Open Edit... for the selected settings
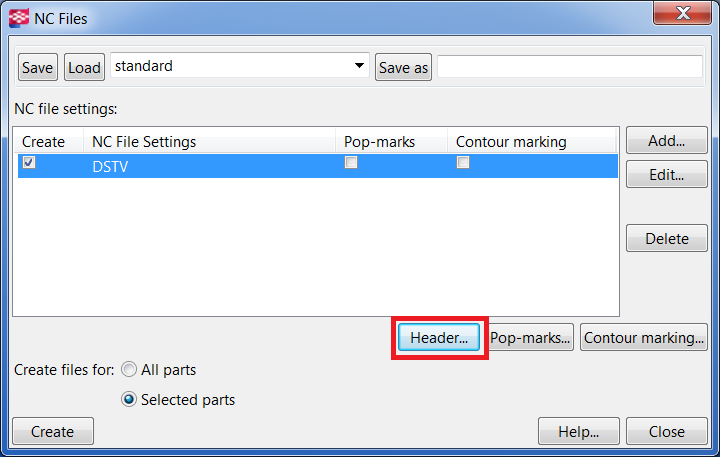 pyautogui.click(x=666, y=174)
